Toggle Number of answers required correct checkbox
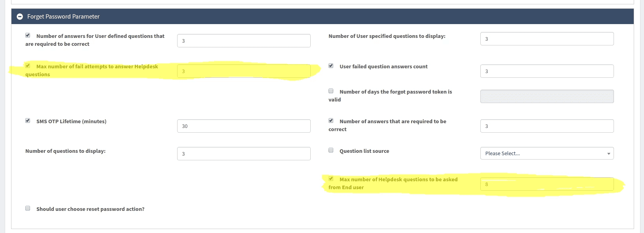The width and height of the screenshot is (644, 233). pyautogui.click(x=331, y=120)
